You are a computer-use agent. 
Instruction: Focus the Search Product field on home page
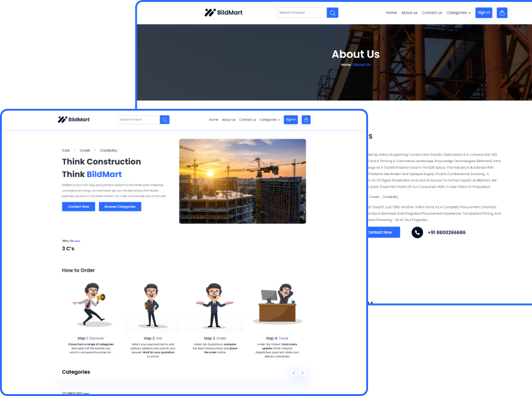pyautogui.click(x=139, y=119)
